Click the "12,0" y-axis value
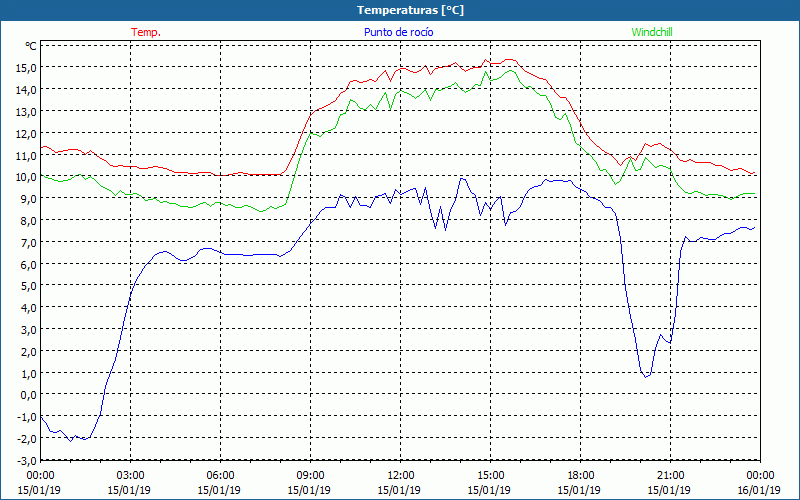This screenshot has height=500, width=800. coord(27,134)
